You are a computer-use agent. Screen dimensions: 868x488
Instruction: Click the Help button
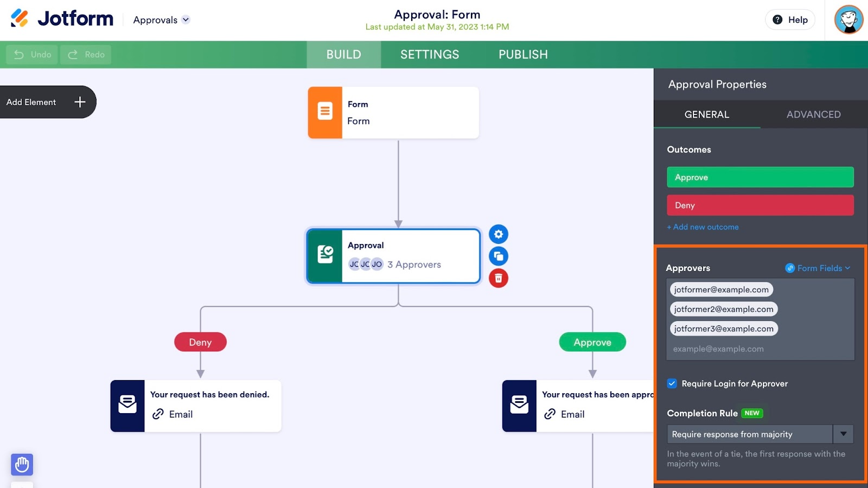[790, 20]
